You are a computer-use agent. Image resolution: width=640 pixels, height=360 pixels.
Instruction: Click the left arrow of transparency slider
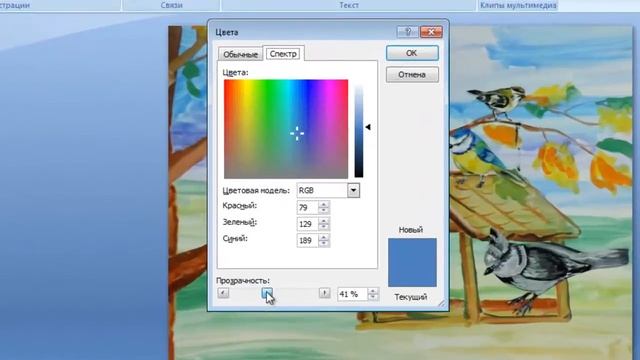223,293
